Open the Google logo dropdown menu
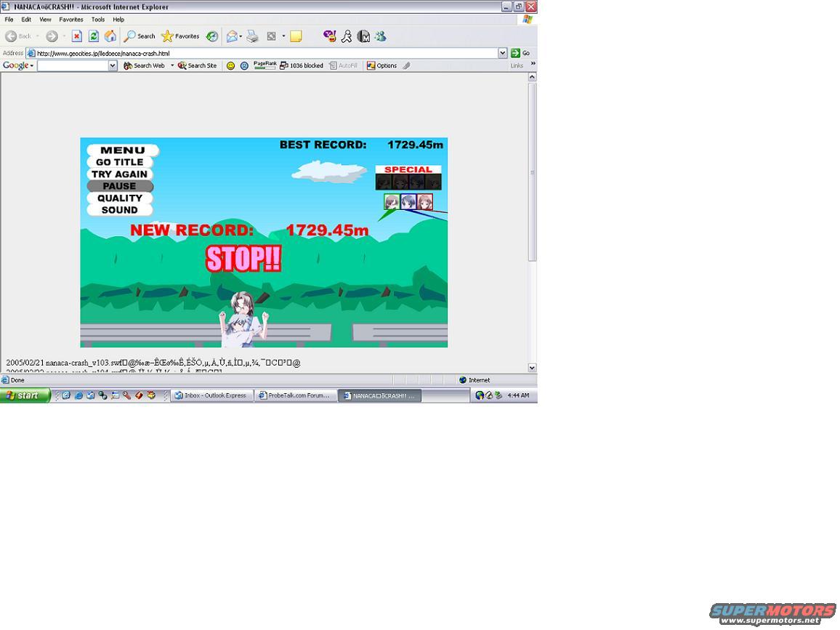The width and height of the screenshot is (840, 630). point(18,65)
